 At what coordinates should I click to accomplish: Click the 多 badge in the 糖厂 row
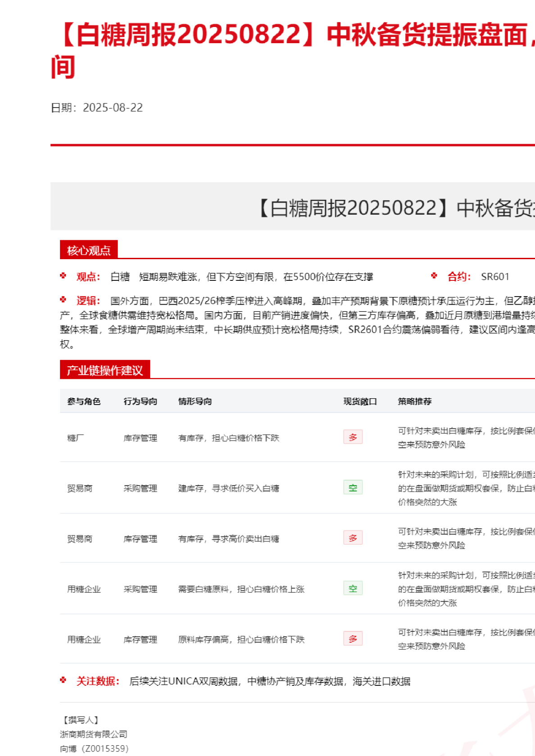353,437
